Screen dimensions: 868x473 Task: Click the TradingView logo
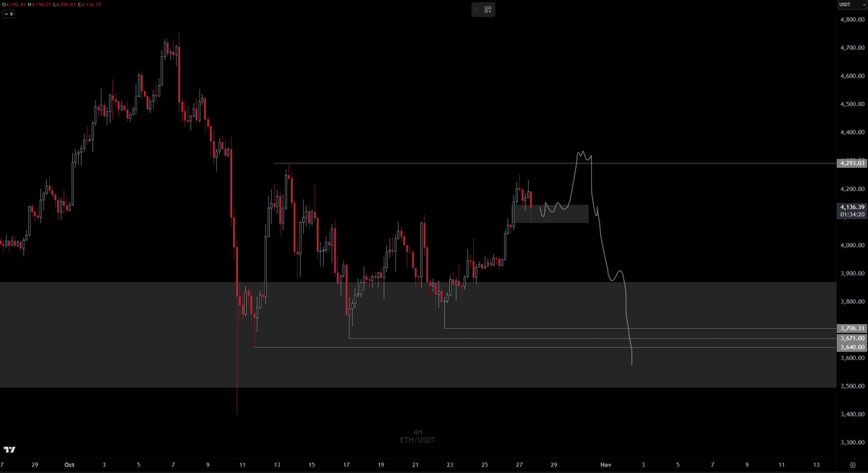(9, 449)
